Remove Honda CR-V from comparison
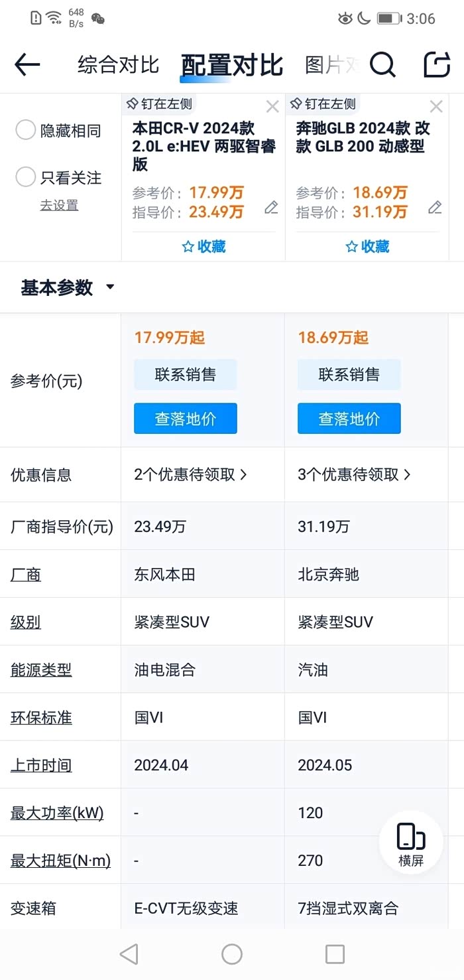The image size is (464, 980). 272,107
